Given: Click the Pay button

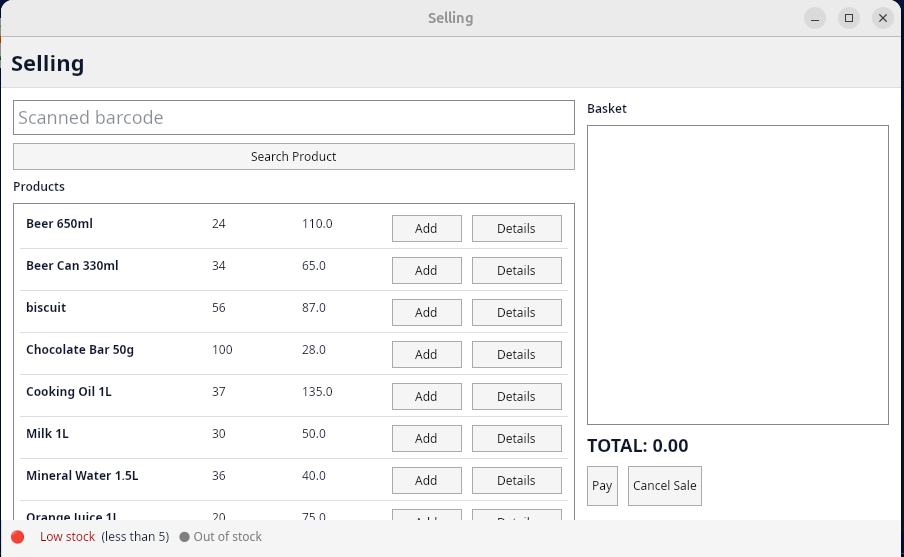Looking at the screenshot, I should (602, 486).
